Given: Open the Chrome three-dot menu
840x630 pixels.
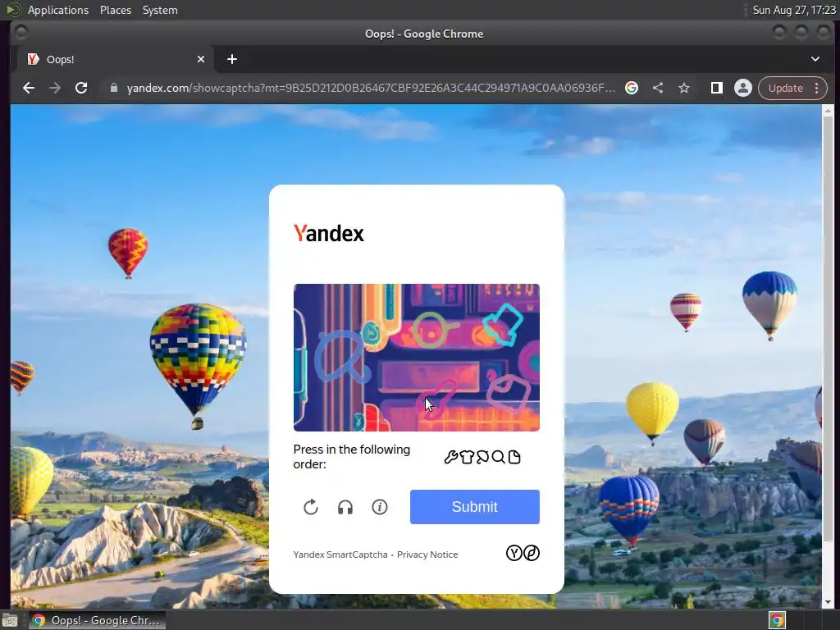Looking at the screenshot, I should (x=816, y=88).
